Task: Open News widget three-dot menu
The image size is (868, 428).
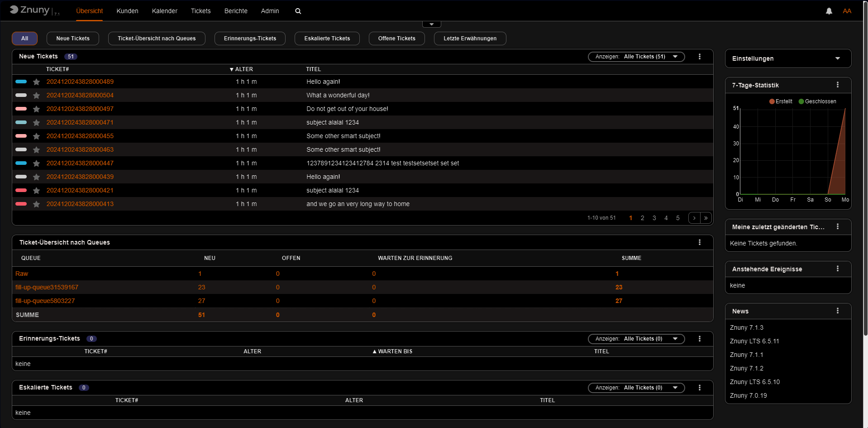Action: (837, 311)
